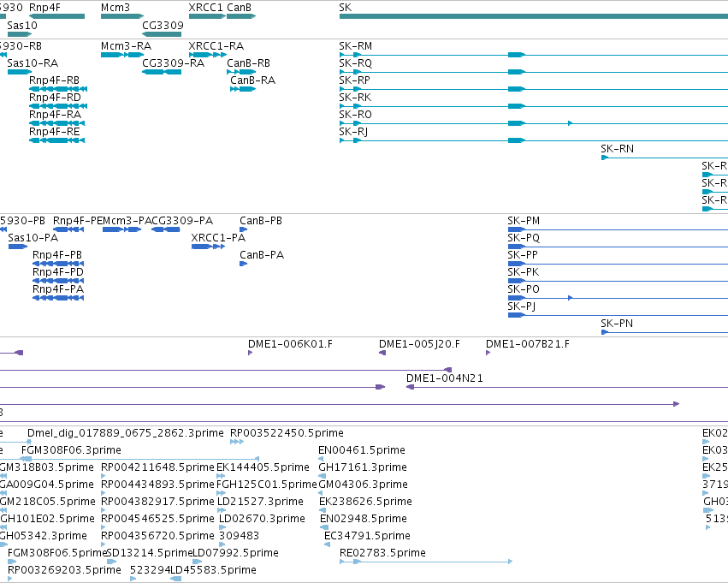Click the XRCC1-PA protein feature
Viewport: 728px width, 583px height.
[x=208, y=247]
